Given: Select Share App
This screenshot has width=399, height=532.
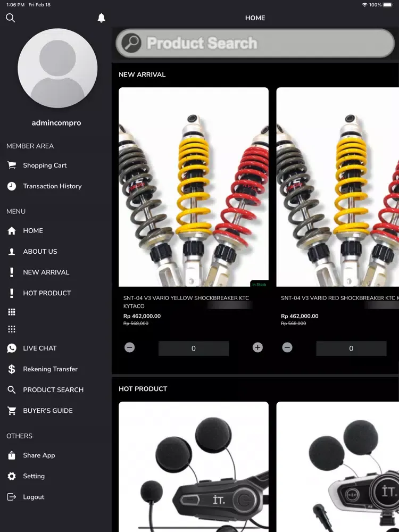Looking at the screenshot, I should pyautogui.click(x=39, y=455).
